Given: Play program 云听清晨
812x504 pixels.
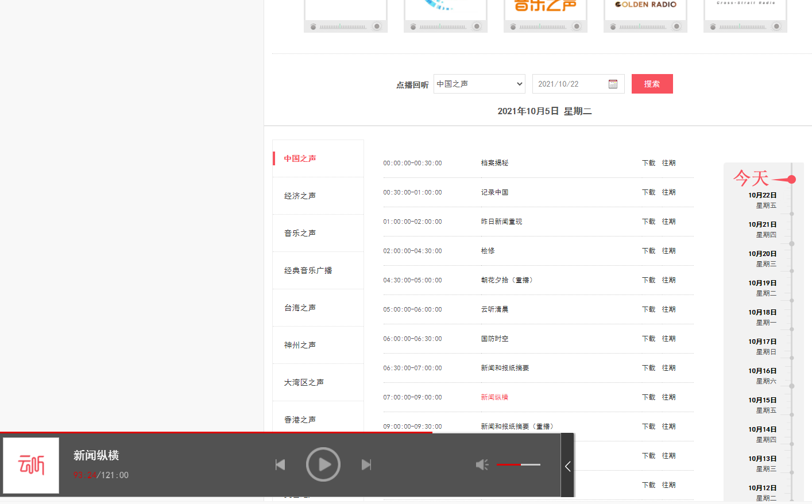Looking at the screenshot, I should [x=494, y=309].
